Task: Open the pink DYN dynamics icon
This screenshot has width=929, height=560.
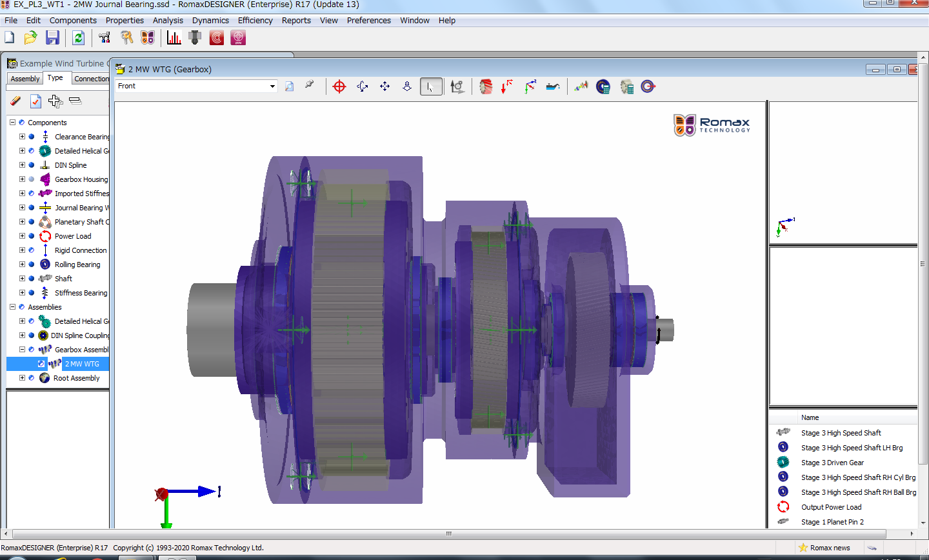Action: pyautogui.click(x=238, y=38)
